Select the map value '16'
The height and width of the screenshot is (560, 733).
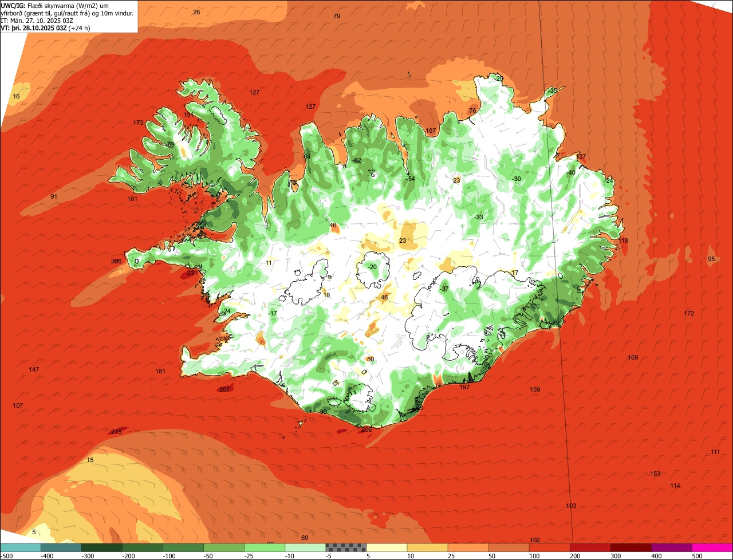coord(16,96)
